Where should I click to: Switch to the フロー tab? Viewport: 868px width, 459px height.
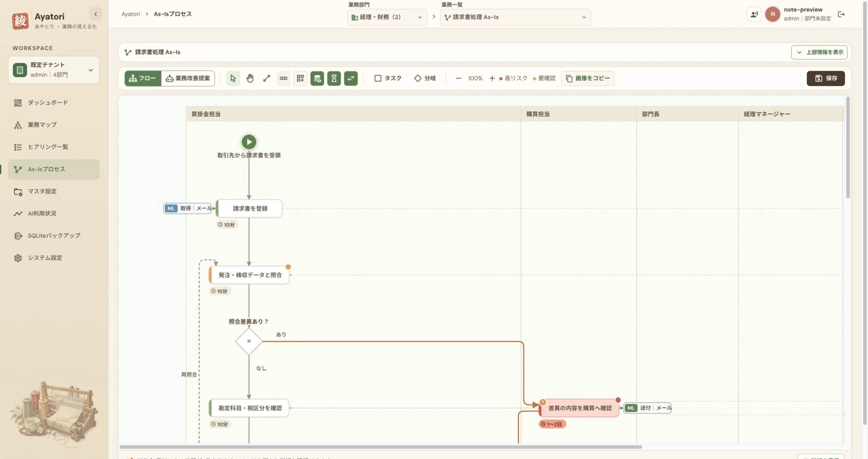point(143,78)
